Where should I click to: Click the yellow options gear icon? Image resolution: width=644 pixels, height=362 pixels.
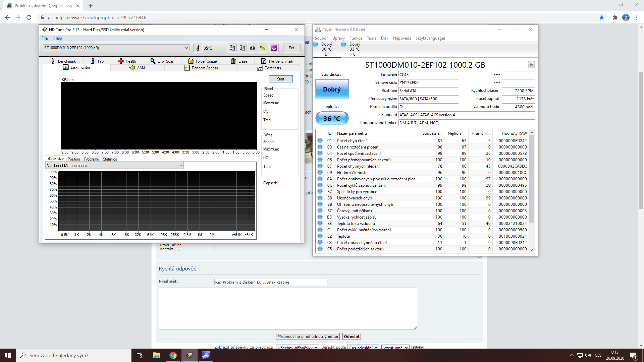pos(263,48)
